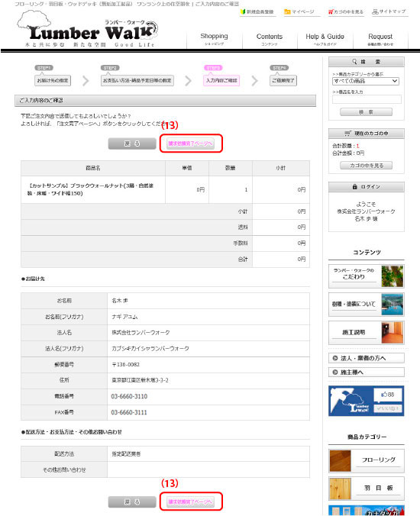Click the Lumber Walk logo
420x516 pixels.
(x=87, y=30)
